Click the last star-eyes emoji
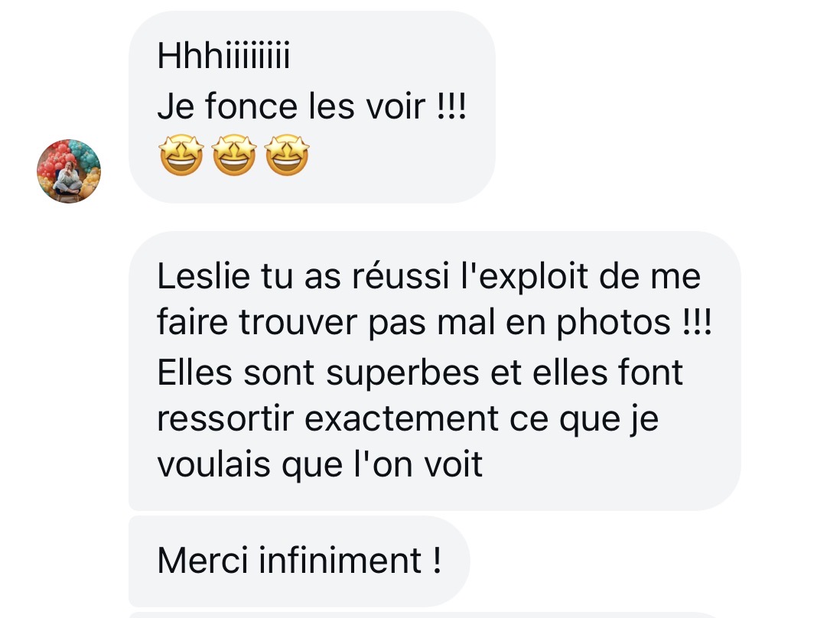 [287, 155]
